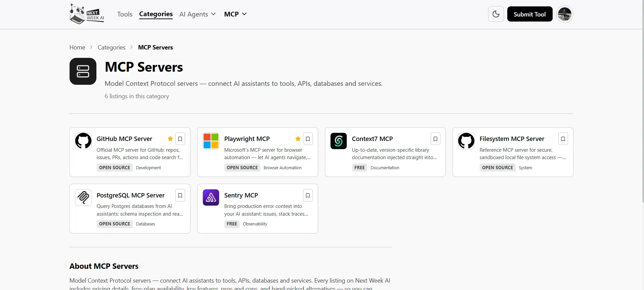The width and height of the screenshot is (644, 290).
Task: Click the Databases tag
Action: (x=145, y=224)
